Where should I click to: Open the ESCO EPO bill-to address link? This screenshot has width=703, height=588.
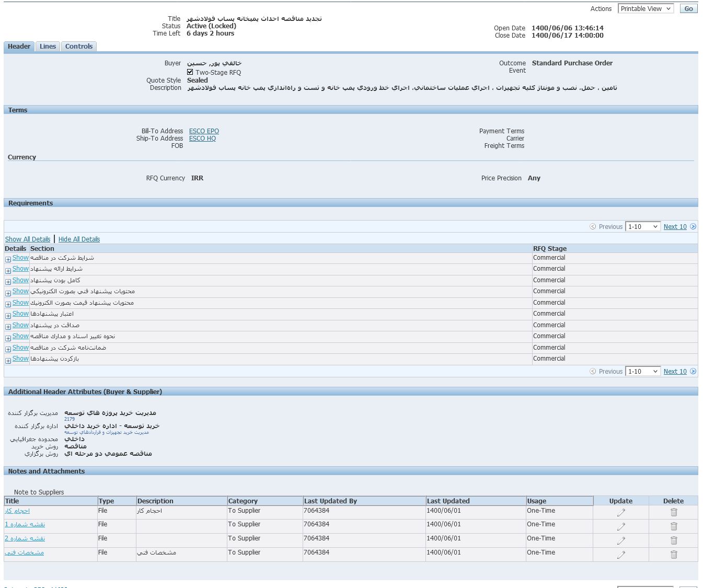coord(204,131)
